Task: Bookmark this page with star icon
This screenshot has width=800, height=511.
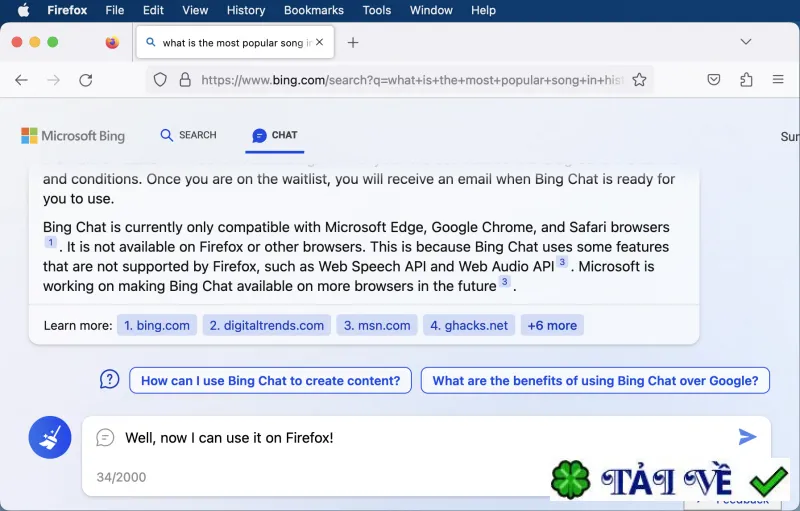Action: click(639, 80)
